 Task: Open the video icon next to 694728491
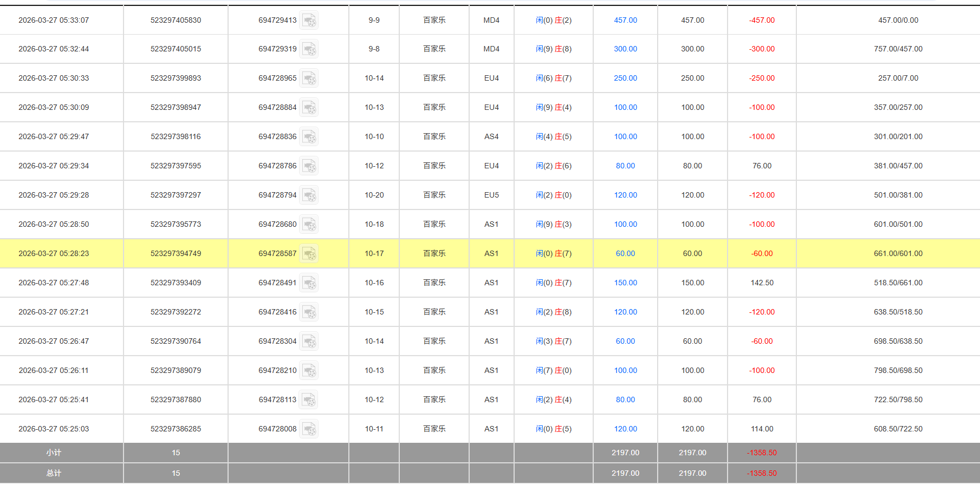pyautogui.click(x=309, y=283)
